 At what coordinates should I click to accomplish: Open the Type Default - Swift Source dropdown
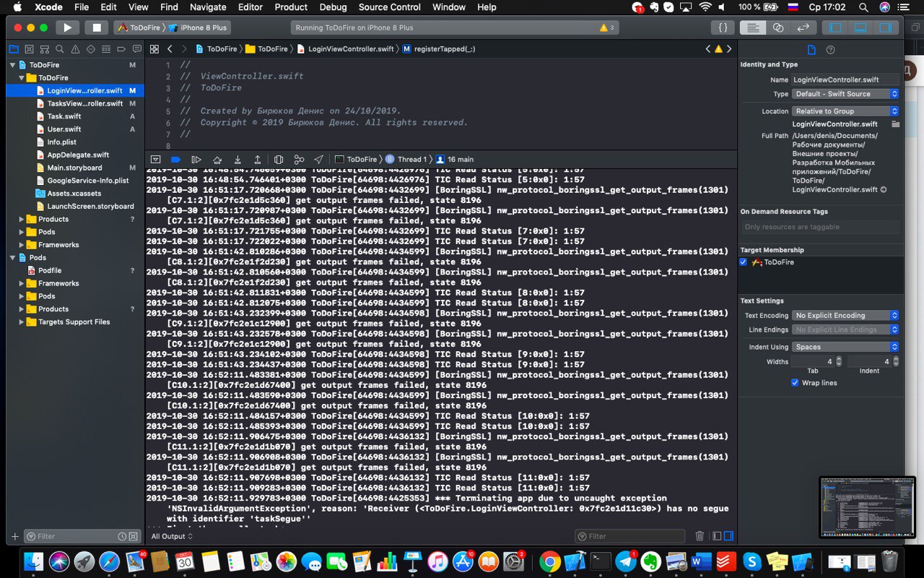[845, 94]
